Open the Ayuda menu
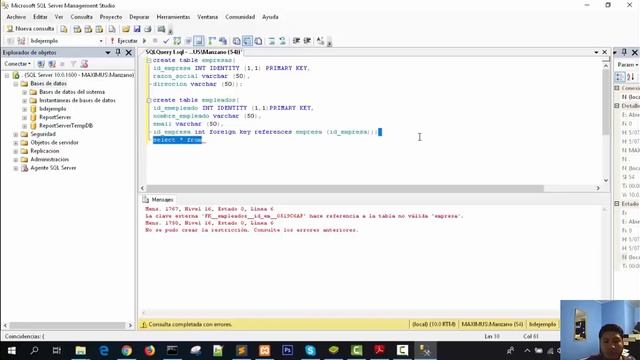The image size is (640, 360). (x=270, y=17)
